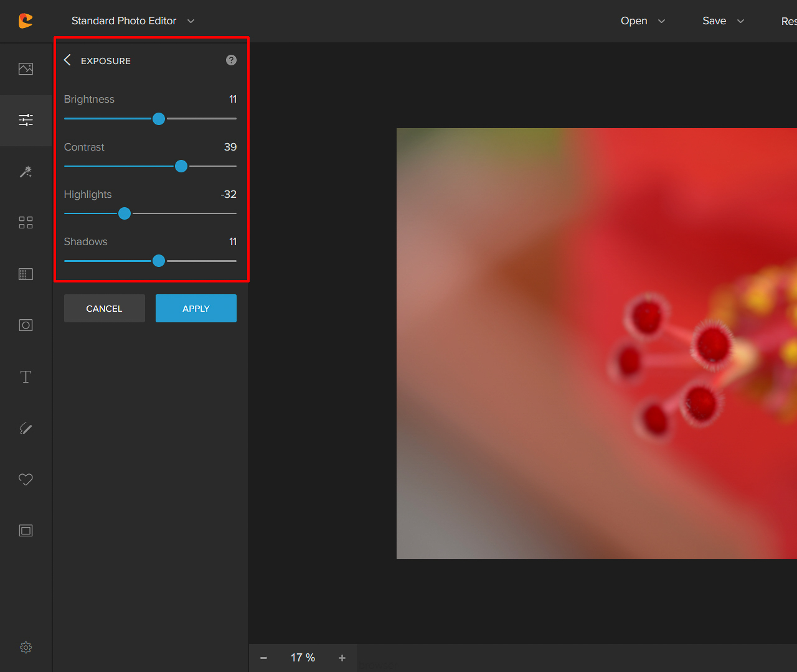
Task: Zoom out using the minus button
Action: [x=263, y=658]
